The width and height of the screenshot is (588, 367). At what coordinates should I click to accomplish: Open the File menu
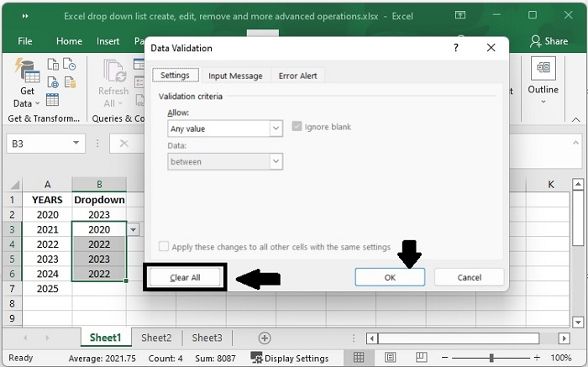click(x=24, y=41)
